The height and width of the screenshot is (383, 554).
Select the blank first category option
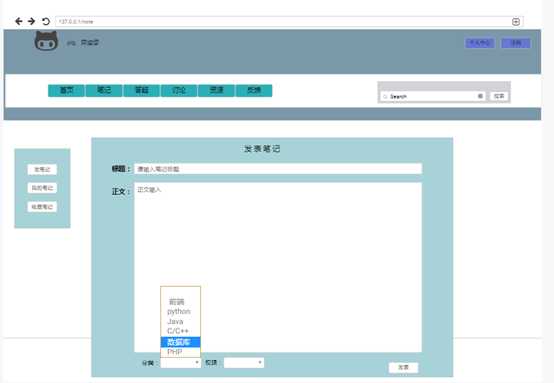pyautogui.click(x=180, y=292)
